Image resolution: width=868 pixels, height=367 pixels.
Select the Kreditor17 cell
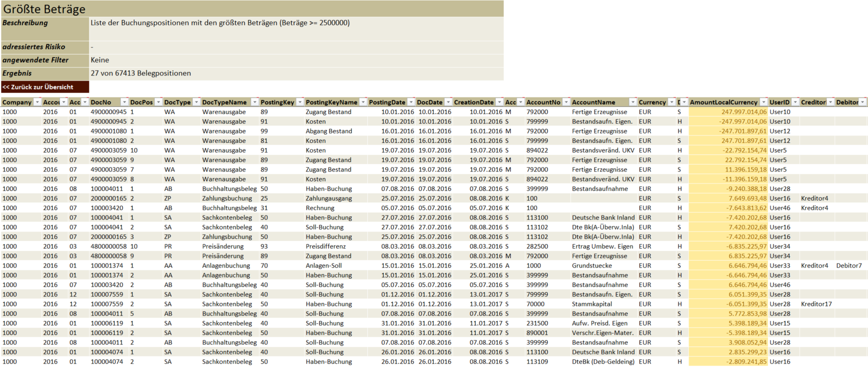click(x=816, y=304)
